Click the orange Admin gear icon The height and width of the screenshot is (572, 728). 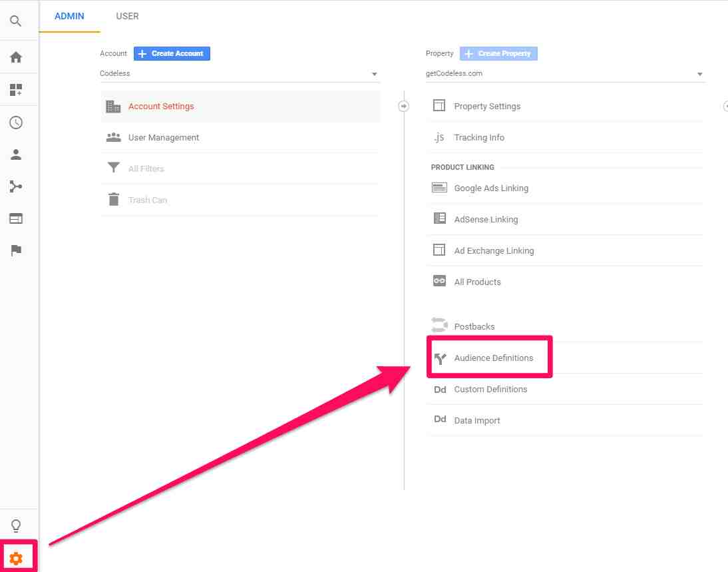coord(16,558)
